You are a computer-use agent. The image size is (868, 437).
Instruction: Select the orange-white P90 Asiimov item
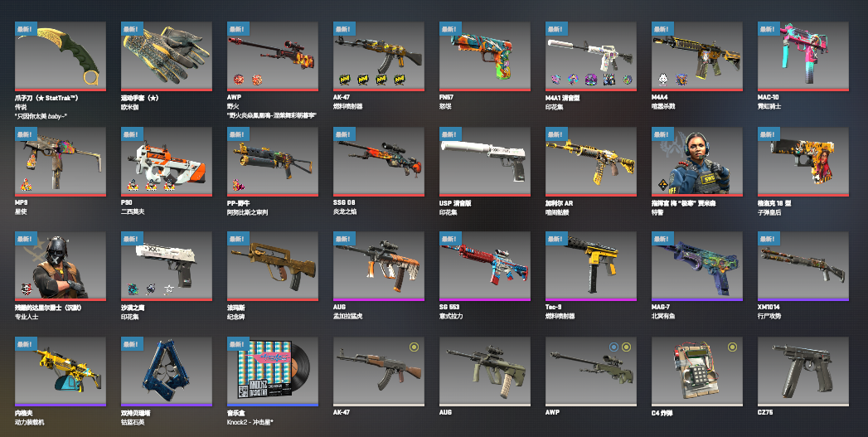click(x=167, y=161)
